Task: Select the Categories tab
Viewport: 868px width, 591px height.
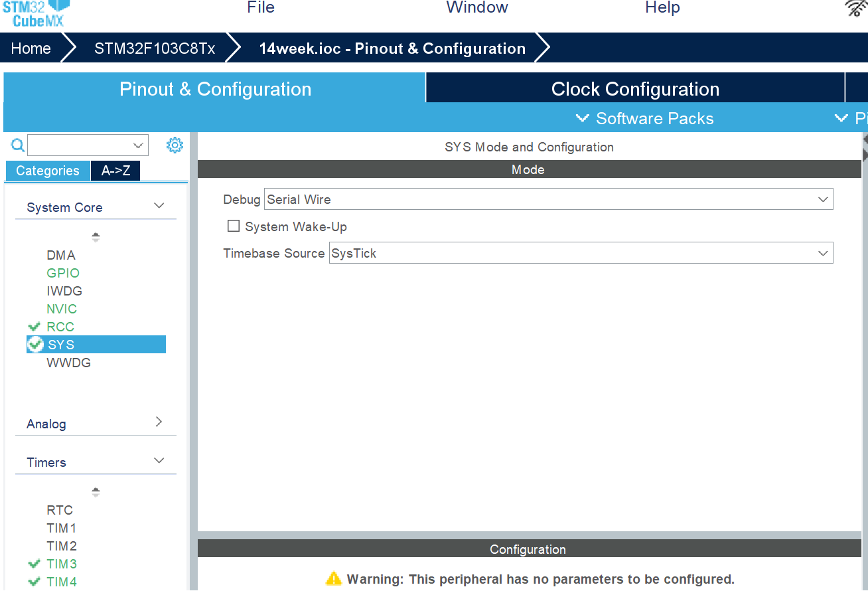Action: (x=47, y=171)
